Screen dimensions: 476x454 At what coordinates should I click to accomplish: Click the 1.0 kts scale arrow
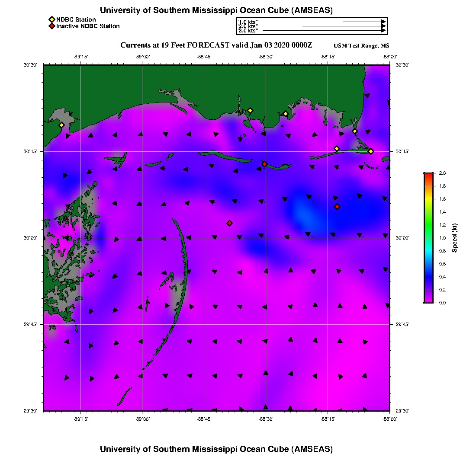[363, 21]
